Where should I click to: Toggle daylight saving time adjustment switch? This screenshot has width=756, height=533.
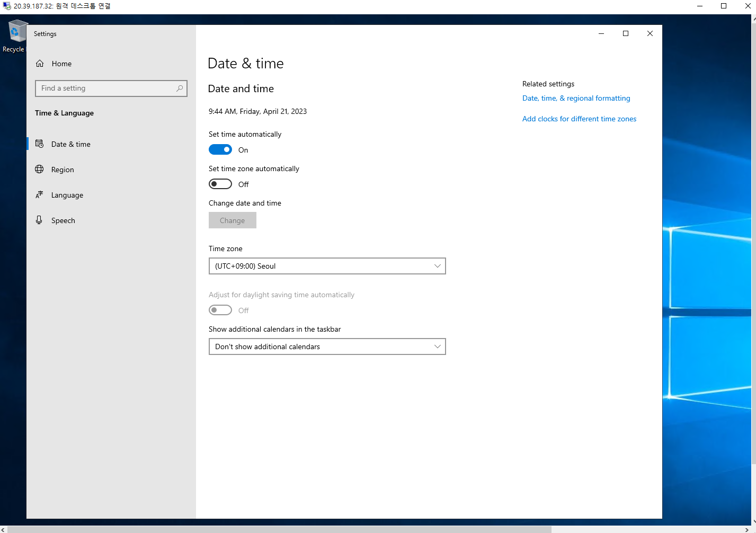[x=220, y=310]
